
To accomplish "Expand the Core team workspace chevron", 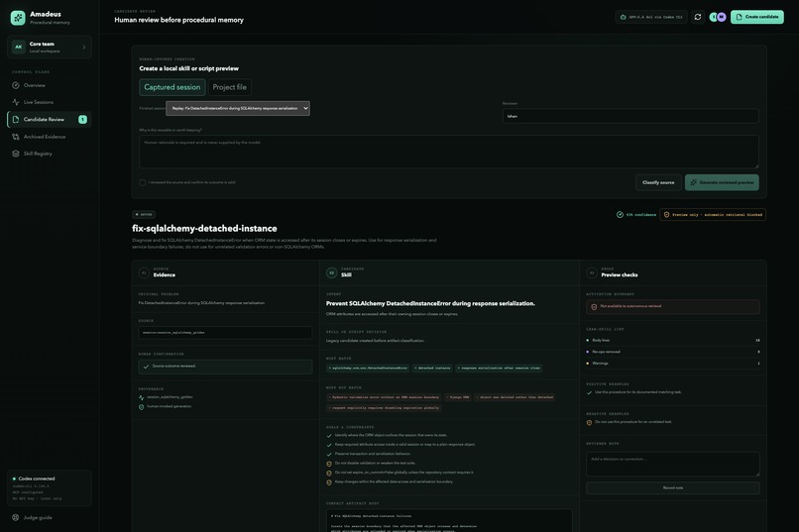I will (x=84, y=48).
